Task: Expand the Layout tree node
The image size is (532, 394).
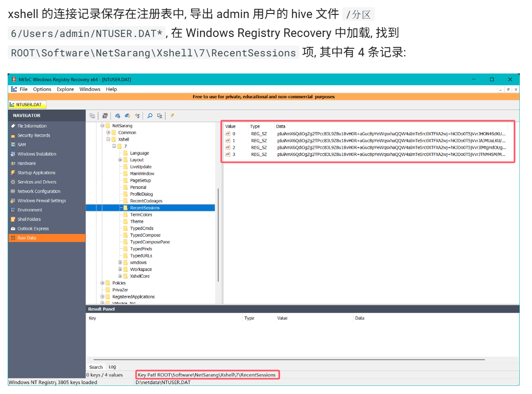Action: [120, 160]
